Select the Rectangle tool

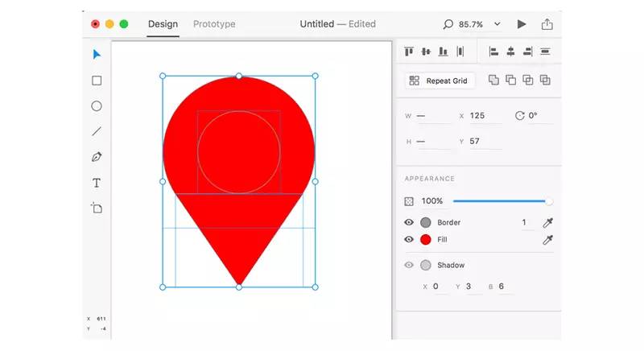(x=97, y=81)
